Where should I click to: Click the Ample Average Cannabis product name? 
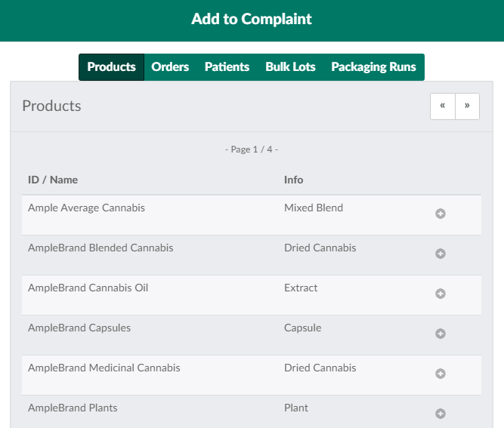(86, 208)
